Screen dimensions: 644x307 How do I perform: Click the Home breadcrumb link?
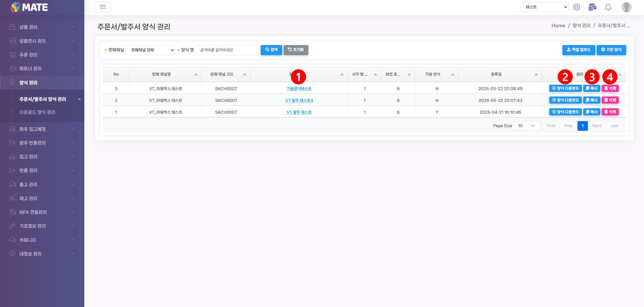point(558,26)
